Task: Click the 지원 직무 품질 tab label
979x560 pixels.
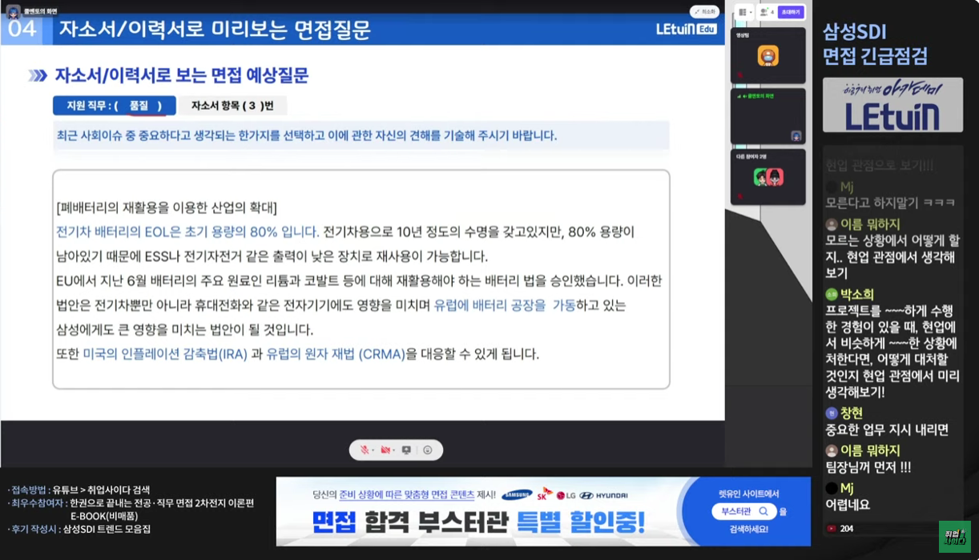Action: tap(114, 106)
